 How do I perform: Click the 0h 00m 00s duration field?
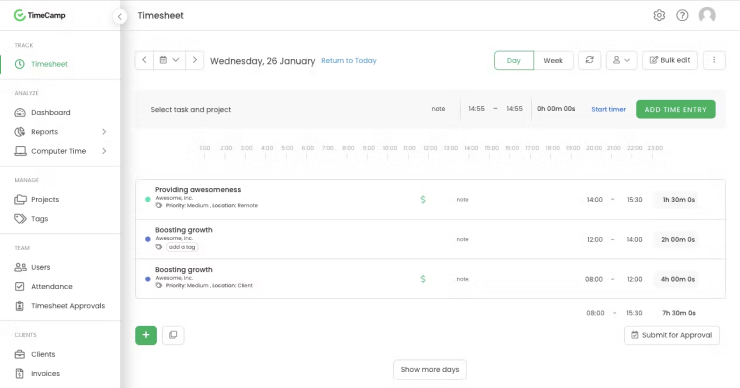(556, 109)
